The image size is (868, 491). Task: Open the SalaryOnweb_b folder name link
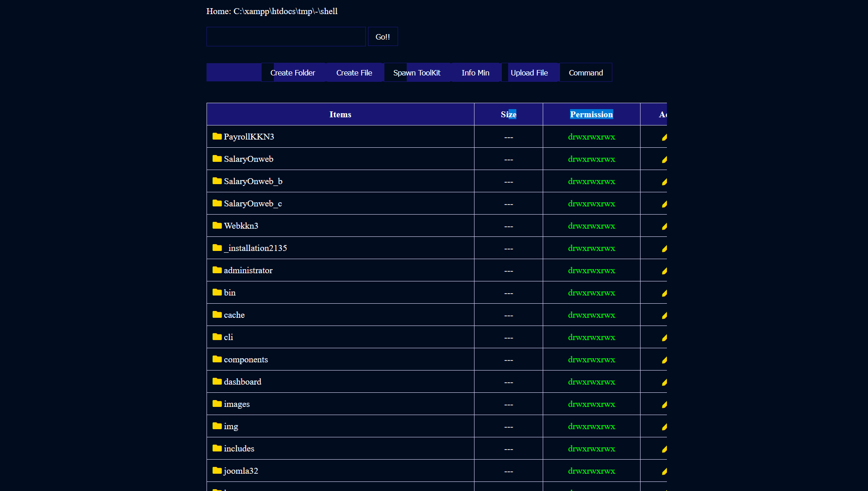click(x=253, y=181)
